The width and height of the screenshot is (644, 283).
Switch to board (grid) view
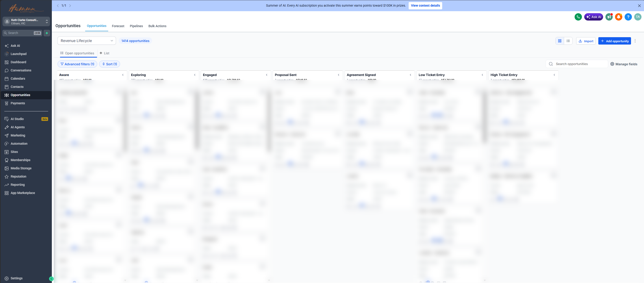(x=560, y=41)
